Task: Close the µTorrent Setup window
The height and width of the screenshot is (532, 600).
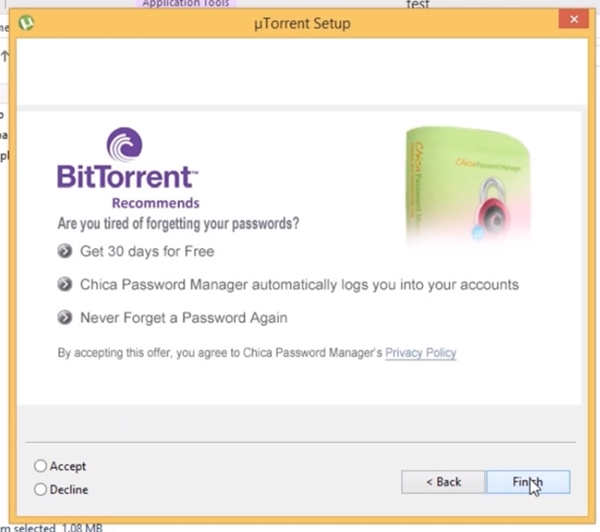Action: (x=572, y=20)
